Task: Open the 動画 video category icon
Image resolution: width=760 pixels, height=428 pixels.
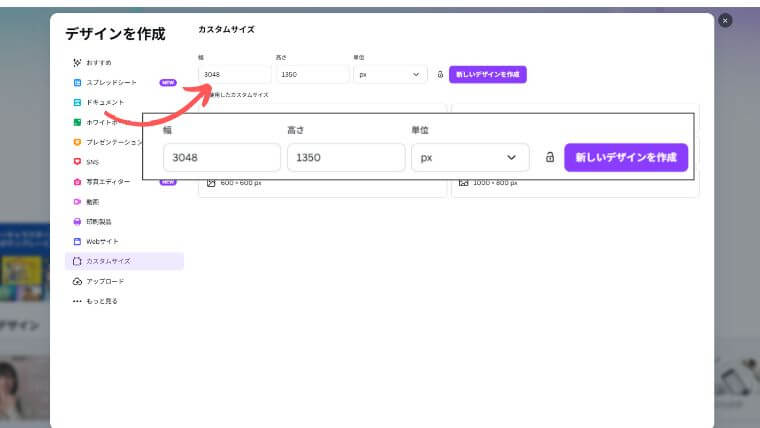Action: tap(77, 202)
